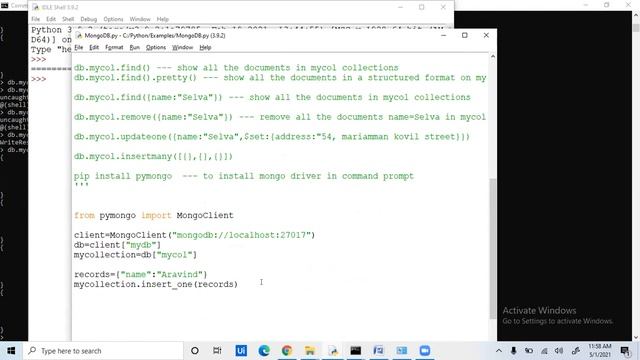Open Window menu in IDLE Shell window
This screenshot has height=360, width=640.
point(140,19)
